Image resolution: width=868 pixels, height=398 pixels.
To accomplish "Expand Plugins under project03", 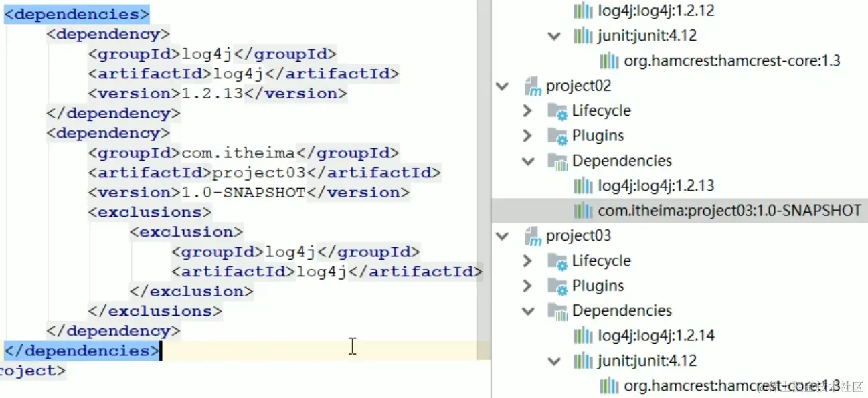I will (x=527, y=286).
